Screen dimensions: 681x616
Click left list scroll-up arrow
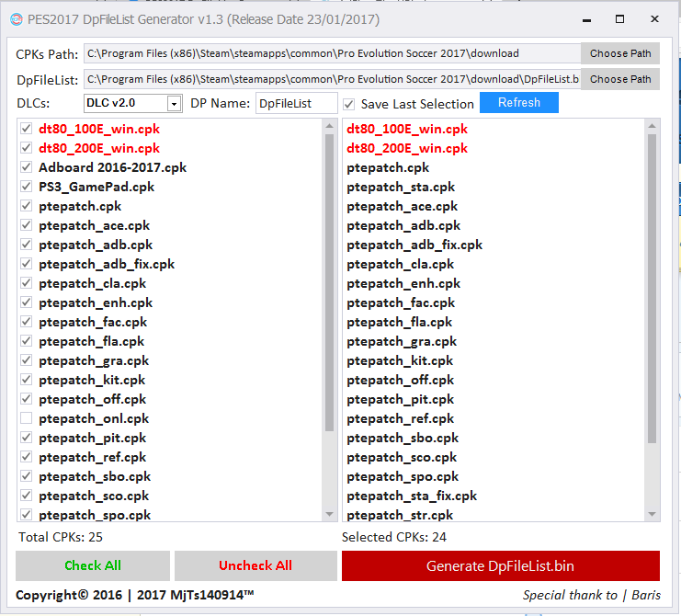(x=329, y=126)
